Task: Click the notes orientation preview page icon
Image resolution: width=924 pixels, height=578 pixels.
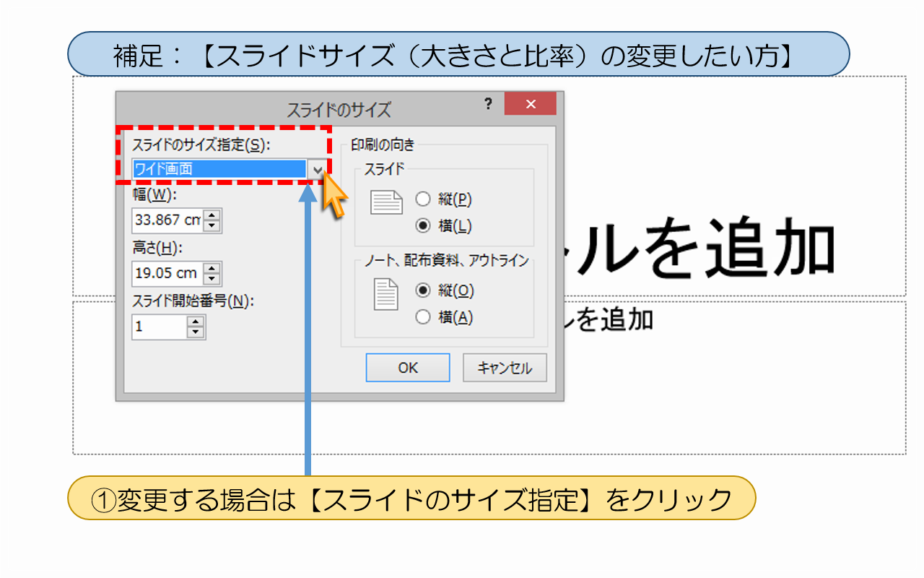Action: click(x=387, y=295)
